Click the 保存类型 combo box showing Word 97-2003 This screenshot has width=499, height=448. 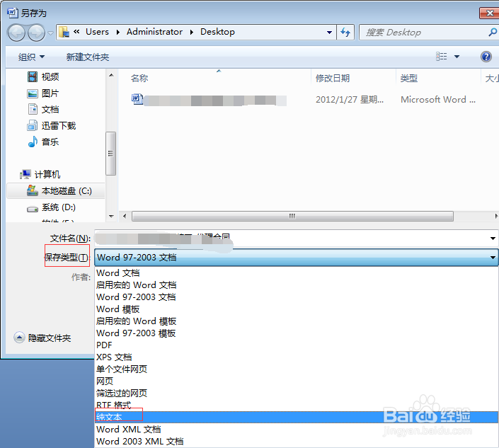point(297,258)
